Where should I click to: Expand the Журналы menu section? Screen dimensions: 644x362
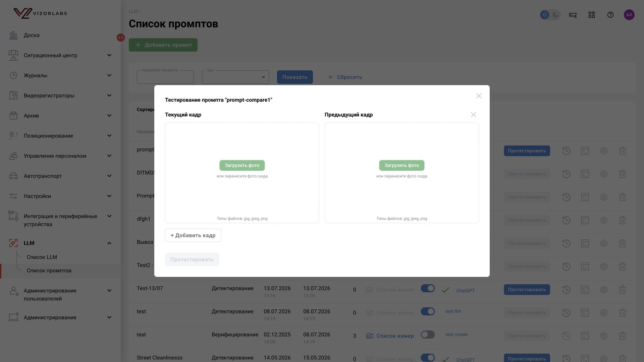(x=60, y=75)
